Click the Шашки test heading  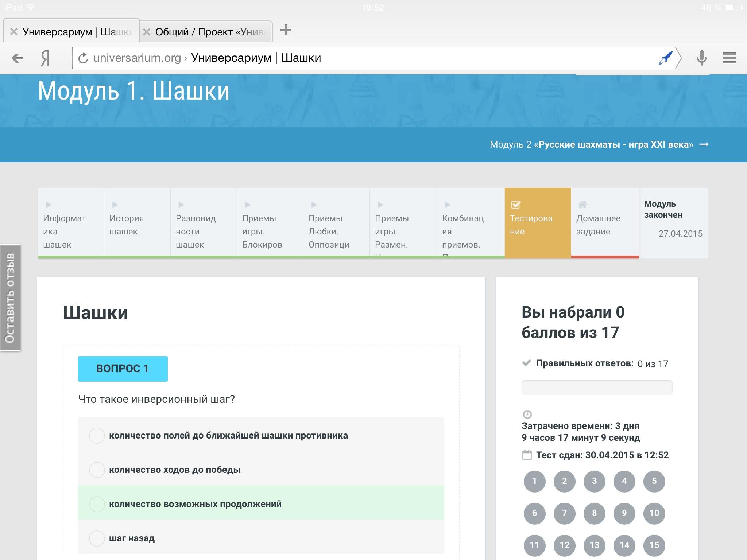[96, 313]
